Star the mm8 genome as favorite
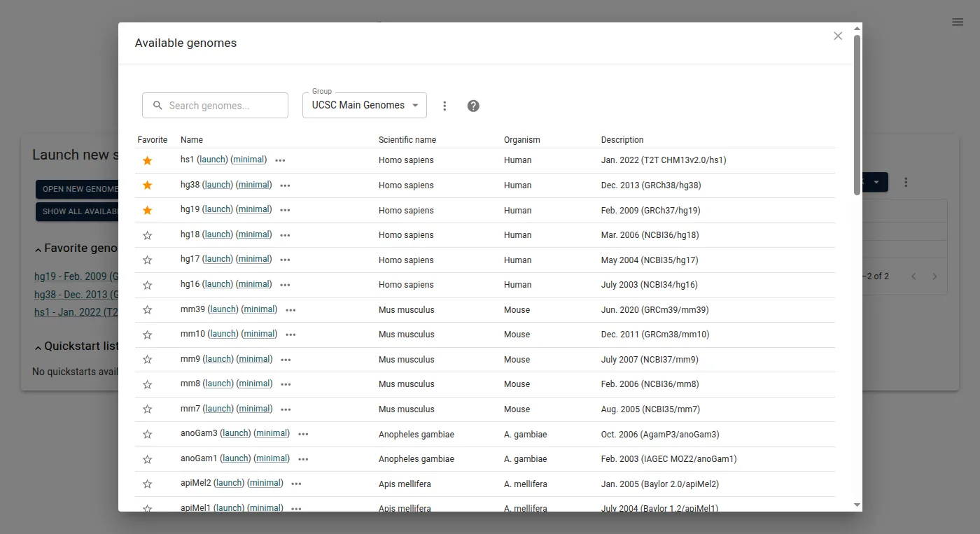 [x=147, y=384]
